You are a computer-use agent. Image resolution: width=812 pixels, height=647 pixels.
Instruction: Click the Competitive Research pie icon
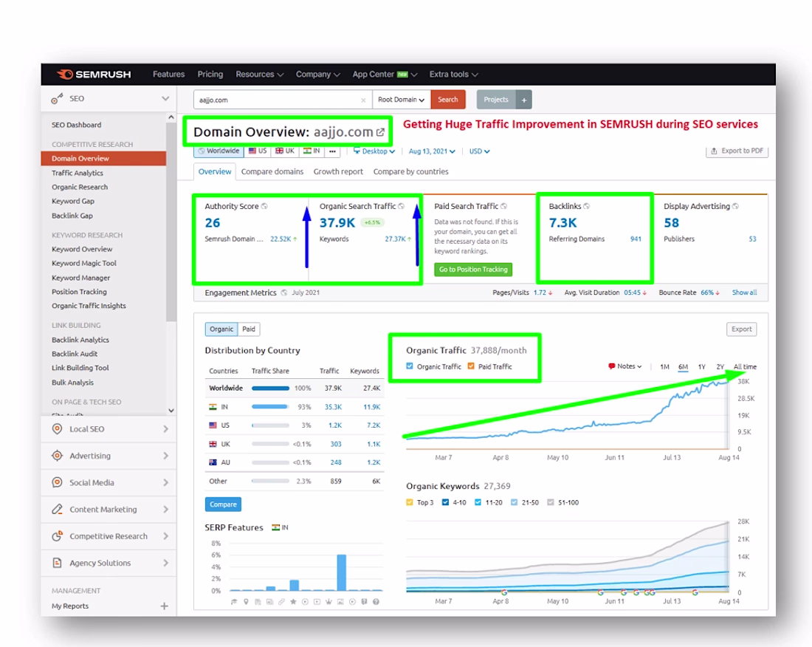[58, 536]
